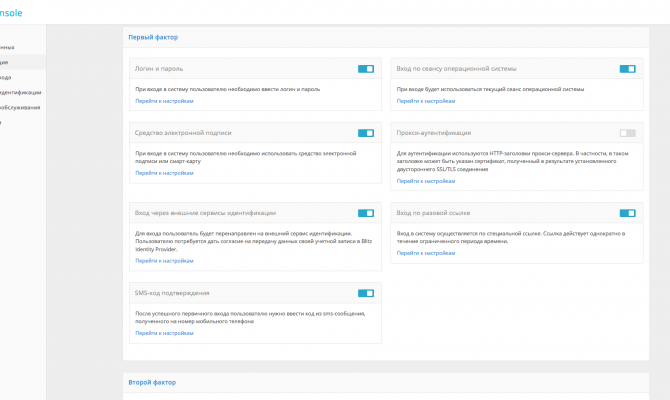Viewport: 670px width, 400px height.
Task: Enable the "Прокси-аутентификация" switch
Action: coord(627,132)
